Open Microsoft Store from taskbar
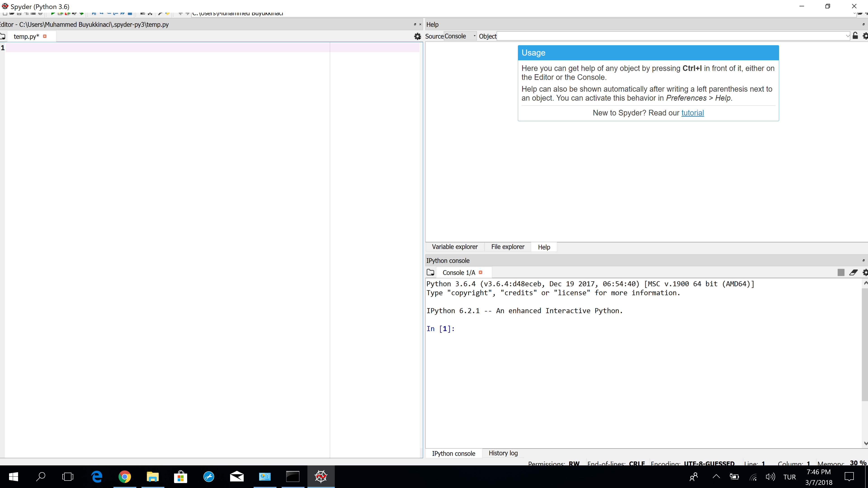868x488 pixels. [181, 477]
